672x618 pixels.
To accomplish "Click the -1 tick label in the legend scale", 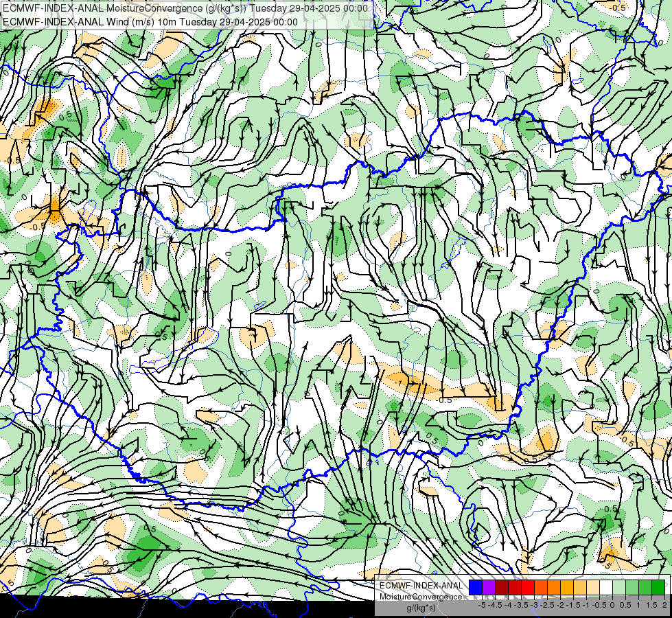I will 586,605.
